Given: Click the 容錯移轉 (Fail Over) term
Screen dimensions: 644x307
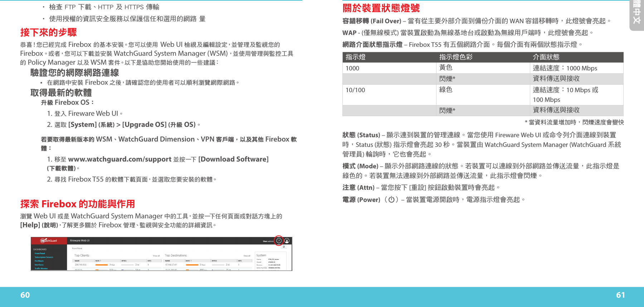Looking at the screenshot, I should pyautogui.click(x=372, y=21).
